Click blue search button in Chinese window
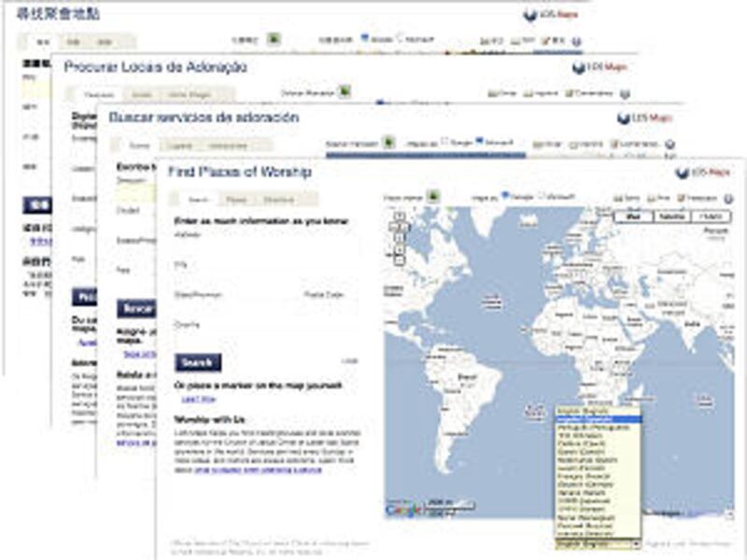 click(37, 204)
